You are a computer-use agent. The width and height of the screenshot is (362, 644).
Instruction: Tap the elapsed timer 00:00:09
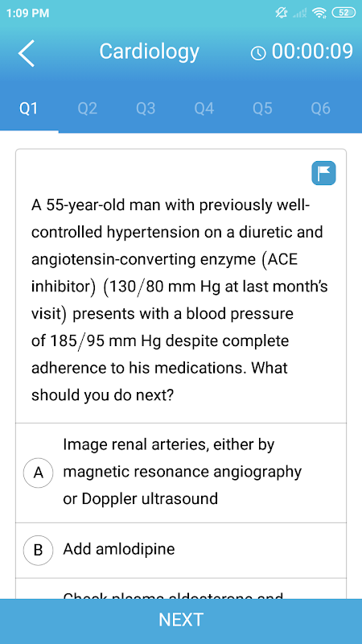(312, 52)
